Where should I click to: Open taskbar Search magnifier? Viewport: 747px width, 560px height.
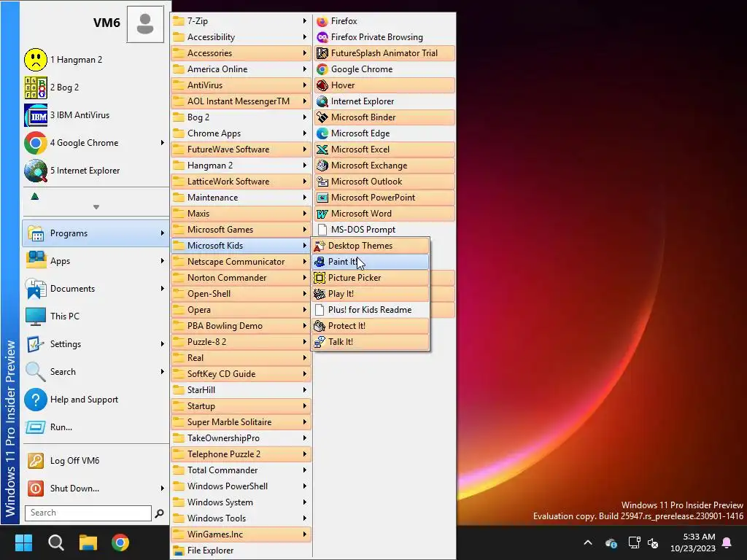[55, 542]
